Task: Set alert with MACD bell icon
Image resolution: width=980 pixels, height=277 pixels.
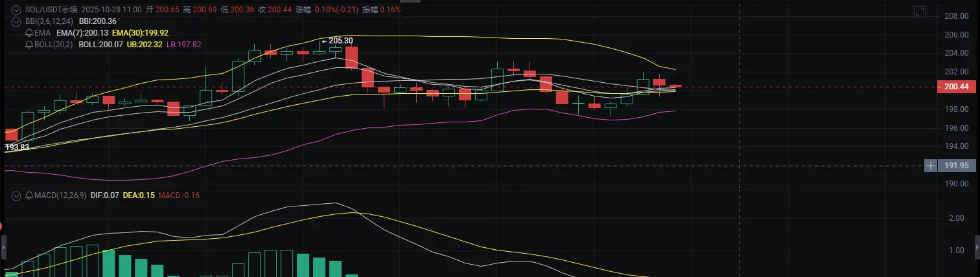Action: tap(29, 195)
